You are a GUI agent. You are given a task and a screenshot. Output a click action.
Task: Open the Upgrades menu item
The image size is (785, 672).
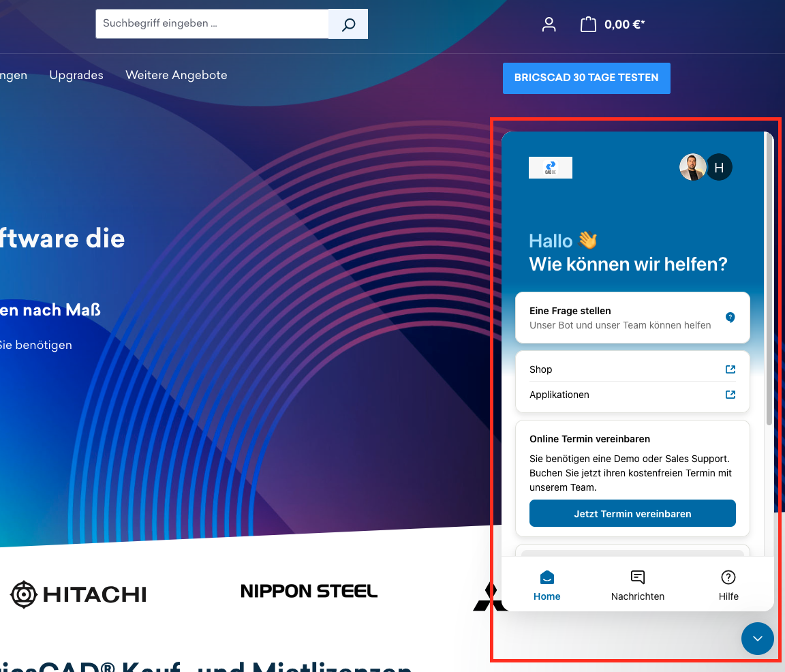pos(76,76)
